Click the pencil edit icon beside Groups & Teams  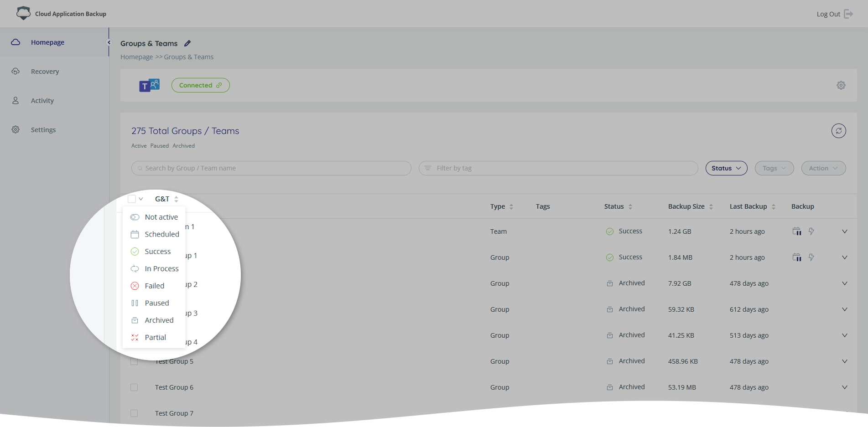187,43
